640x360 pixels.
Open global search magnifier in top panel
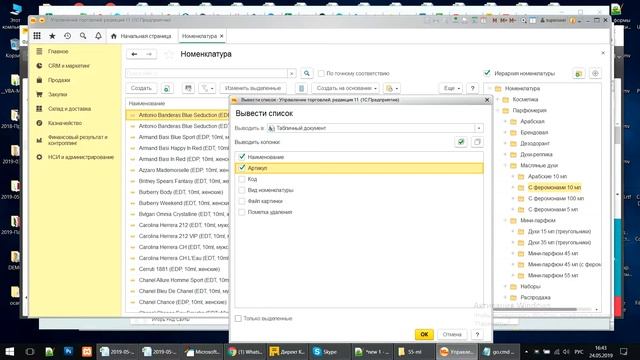tap(83, 36)
